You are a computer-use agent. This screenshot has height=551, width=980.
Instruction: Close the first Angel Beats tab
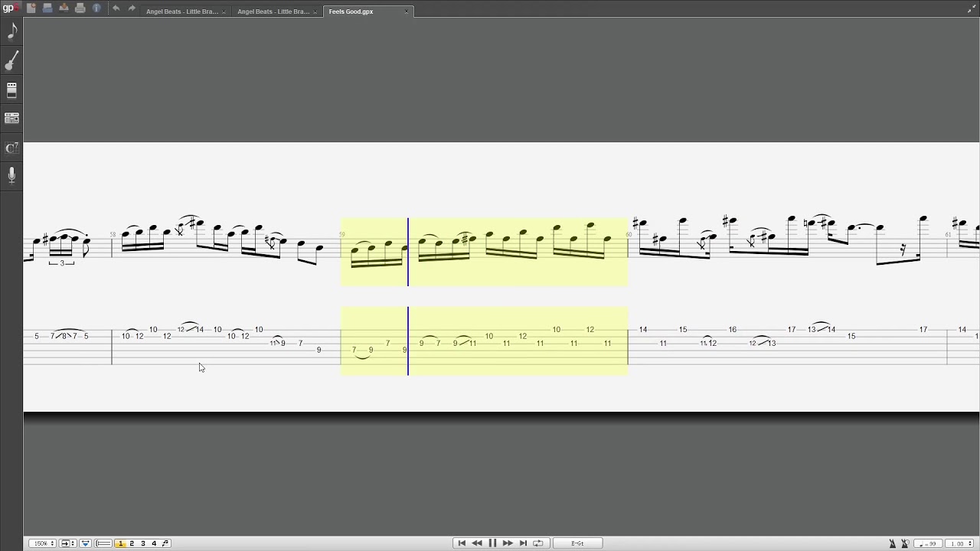pyautogui.click(x=224, y=11)
